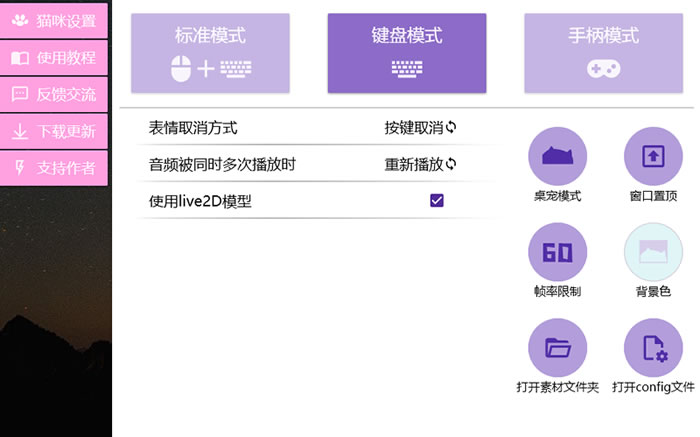
Task: Cycle the 按键取消 expression cancel option
Action: click(x=421, y=128)
